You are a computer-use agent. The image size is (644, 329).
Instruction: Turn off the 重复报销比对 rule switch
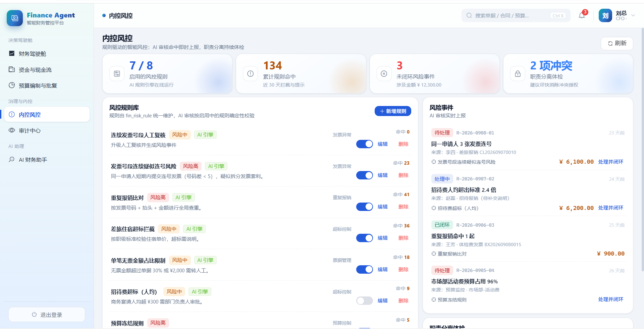365,207
